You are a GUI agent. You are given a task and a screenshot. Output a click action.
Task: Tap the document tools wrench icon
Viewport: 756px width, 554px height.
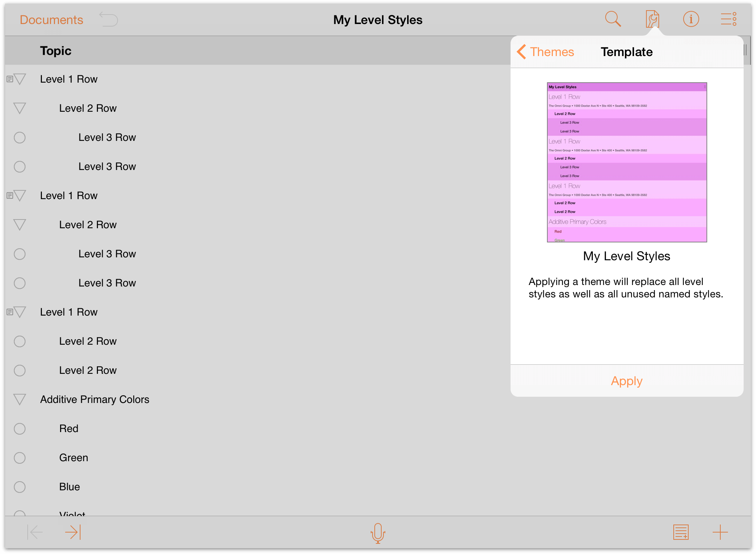tap(652, 19)
